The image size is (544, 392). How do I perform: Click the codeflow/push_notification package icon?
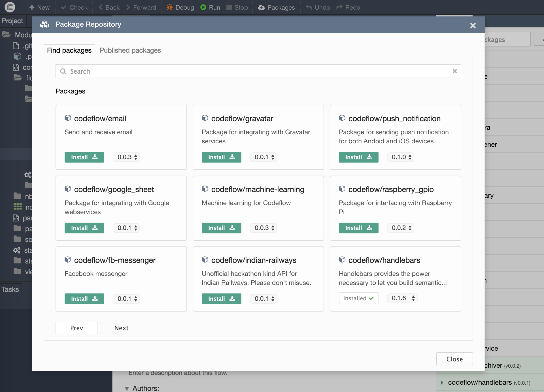point(342,118)
